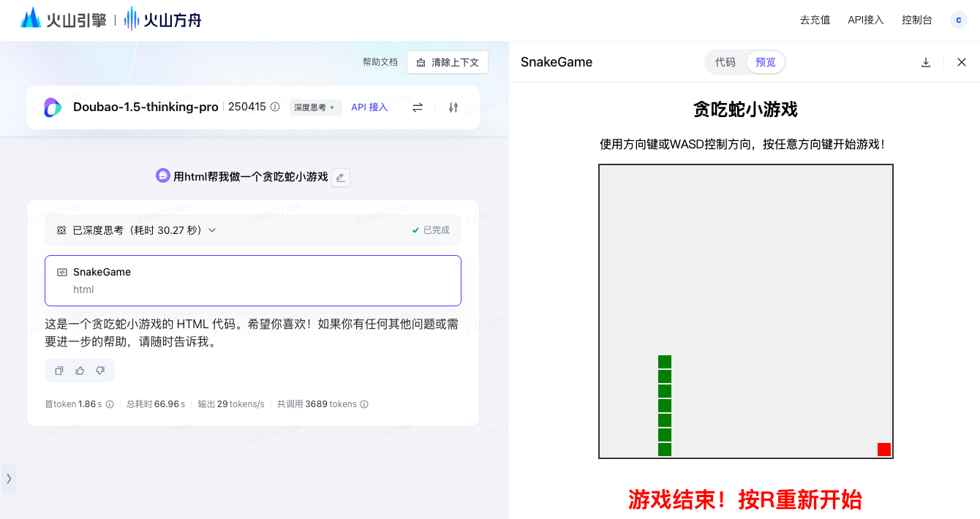
Task: Click the 游戏结束 restart message
Action: [x=745, y=500]
